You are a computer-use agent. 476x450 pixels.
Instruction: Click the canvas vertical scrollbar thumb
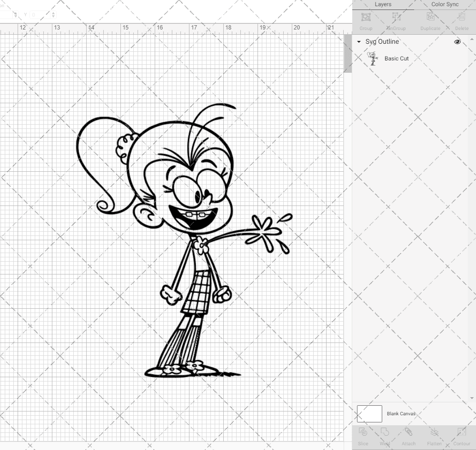347,53
